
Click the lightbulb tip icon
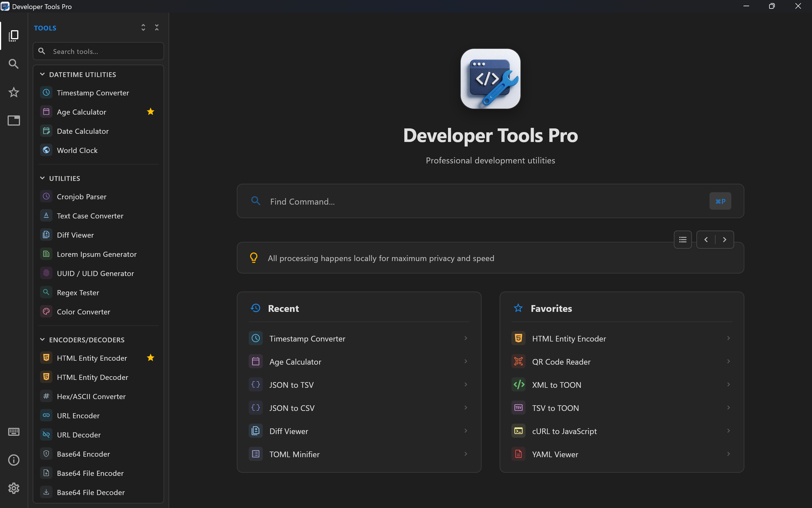click(254, 258)
